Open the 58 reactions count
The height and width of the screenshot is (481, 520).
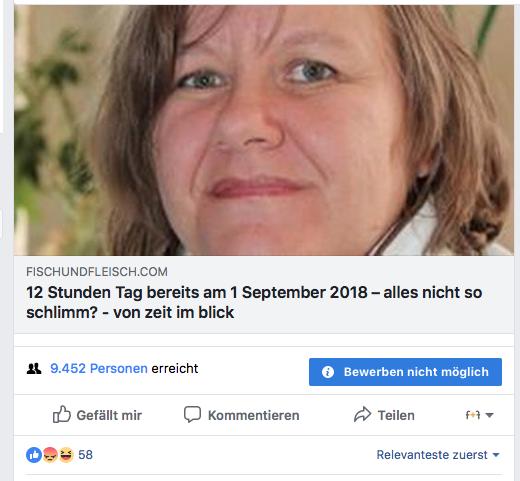pyautogui.click(x=85, y=455)
